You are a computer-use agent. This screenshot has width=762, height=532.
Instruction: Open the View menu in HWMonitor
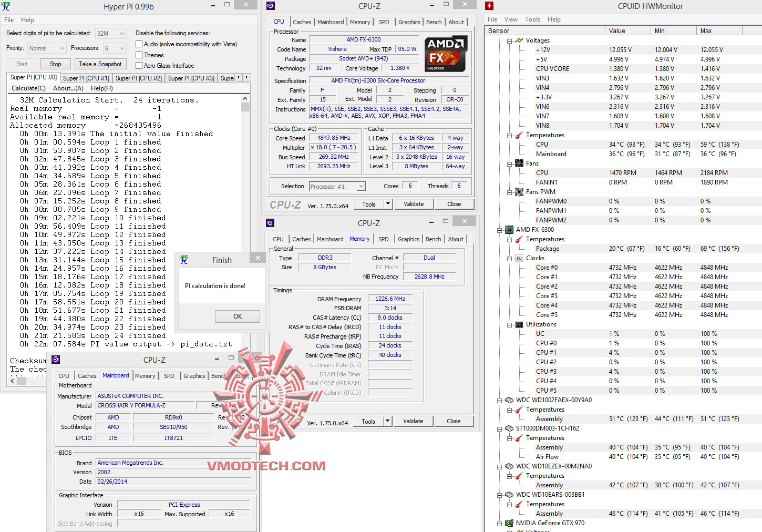(511, 19)
